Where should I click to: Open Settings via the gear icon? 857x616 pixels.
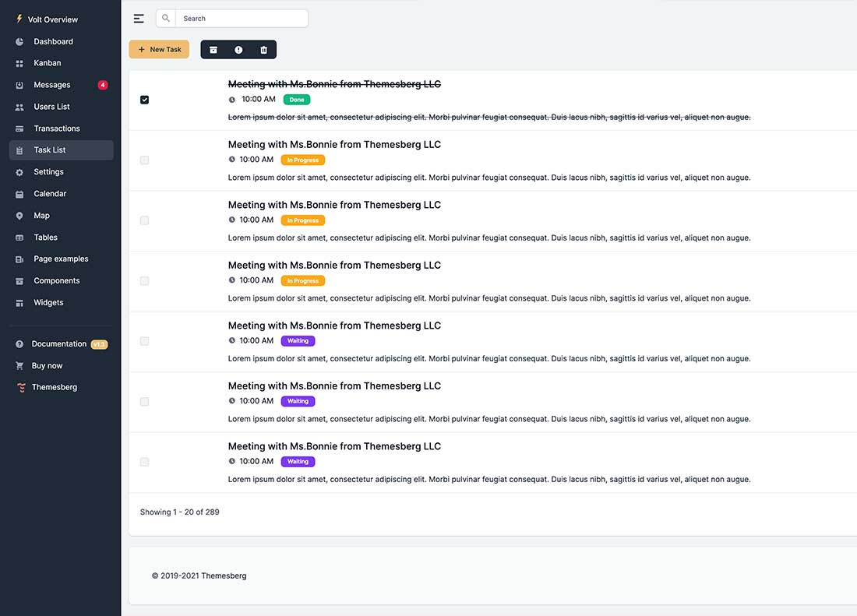click(x=18, y=171)
